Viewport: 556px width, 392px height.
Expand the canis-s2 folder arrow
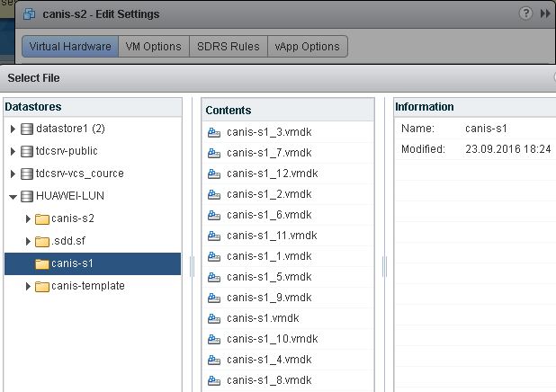28,218
